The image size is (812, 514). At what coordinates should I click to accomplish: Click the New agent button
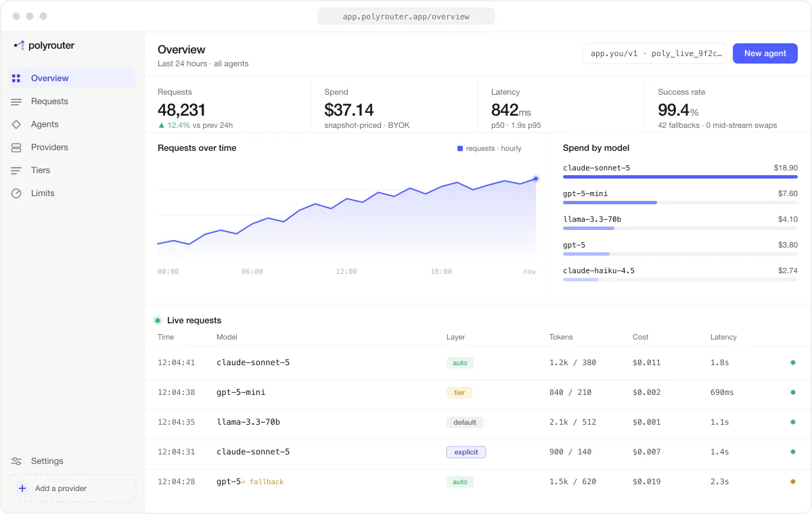(x=765, y=53)
